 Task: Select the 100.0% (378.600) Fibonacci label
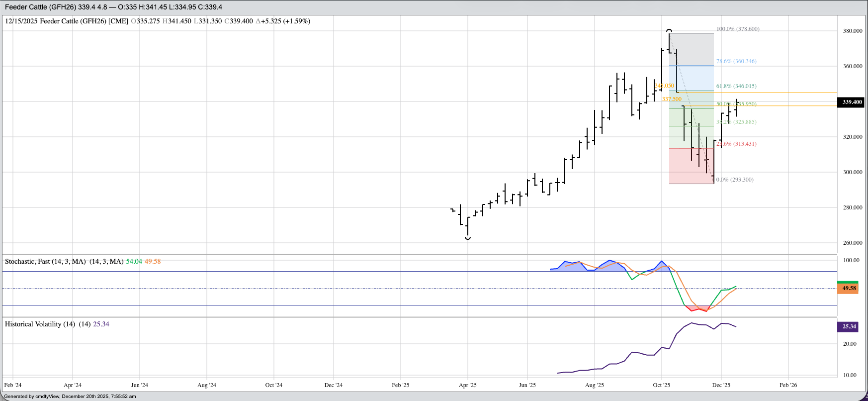738,29
